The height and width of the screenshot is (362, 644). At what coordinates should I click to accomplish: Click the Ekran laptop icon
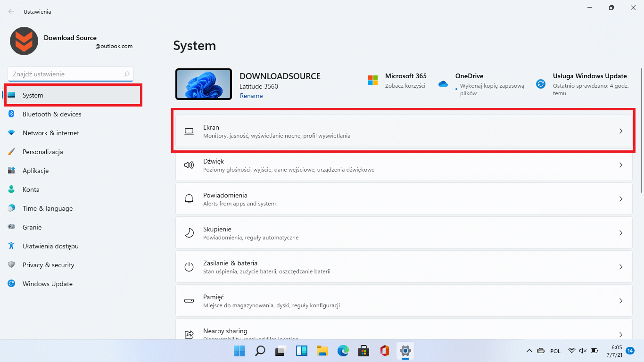click(x=189, y=131)
